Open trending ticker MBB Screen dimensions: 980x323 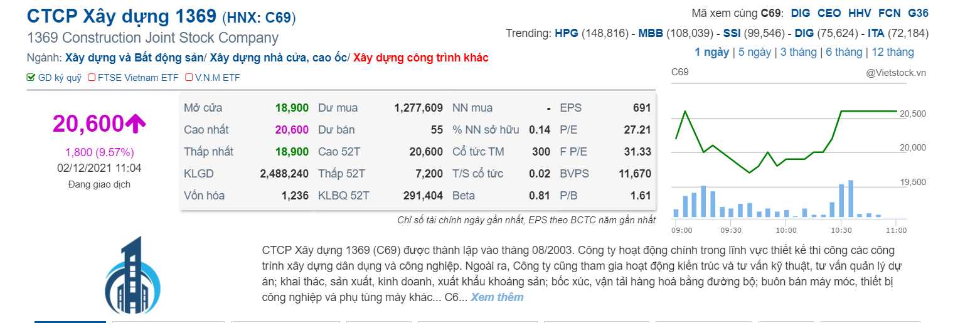click(651, 33)
